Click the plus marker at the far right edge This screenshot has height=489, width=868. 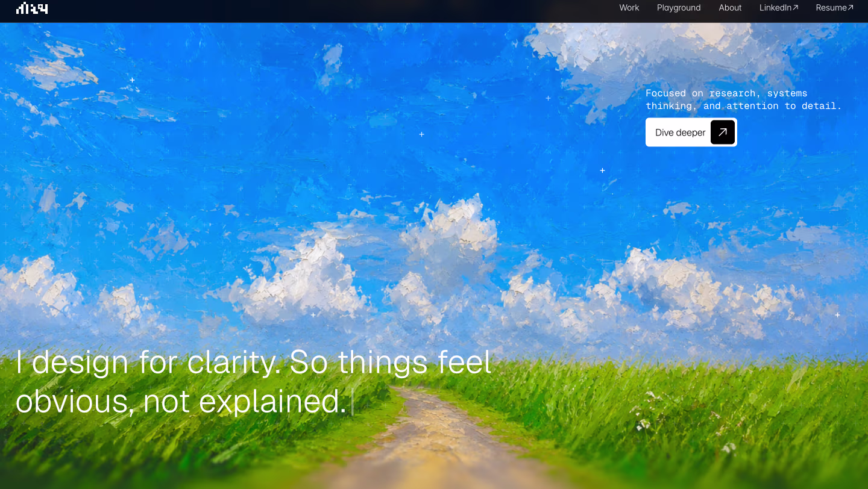pos(837,315)
